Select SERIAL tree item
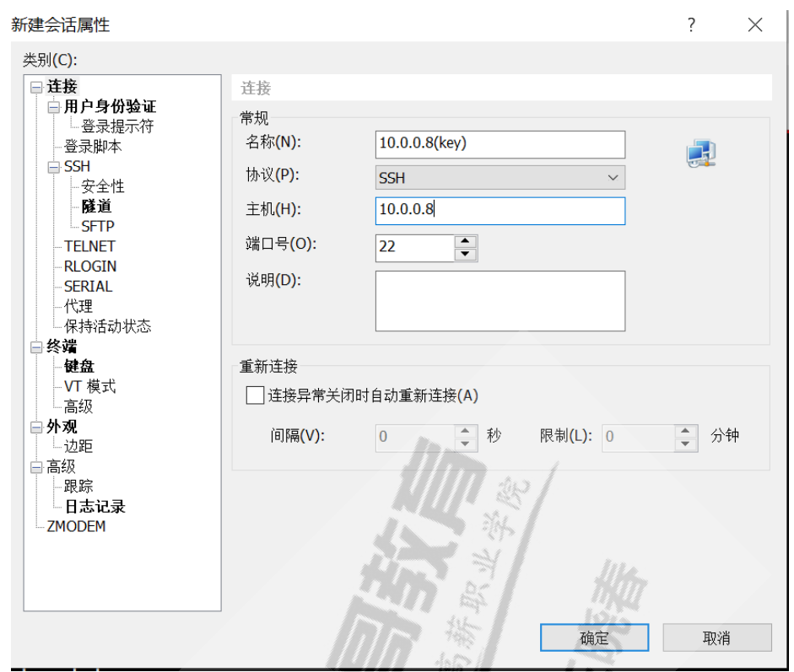This screenshot has height=672, width=794. (88, 287)
